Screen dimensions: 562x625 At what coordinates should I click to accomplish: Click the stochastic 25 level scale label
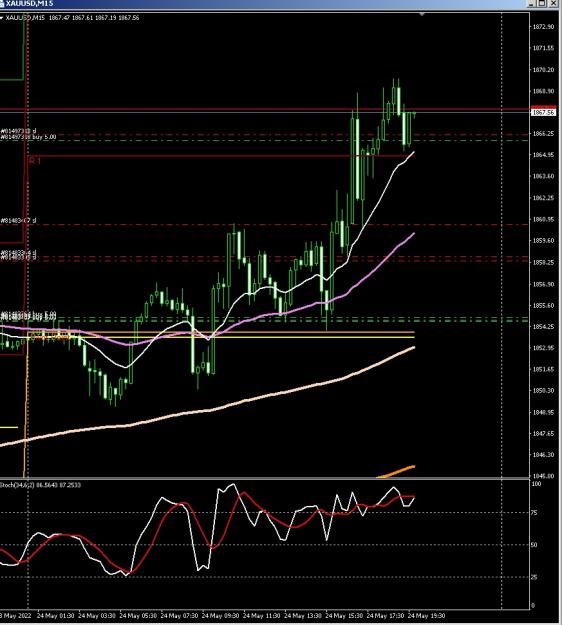[x=535, y=577]
